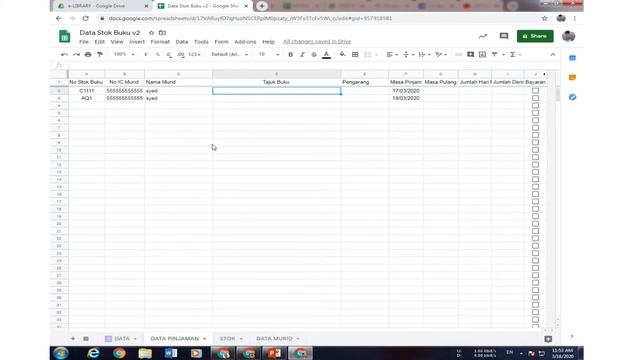Show the all sheets list
Viewport: 640px width, 360px height.
[x=86, y=338]
